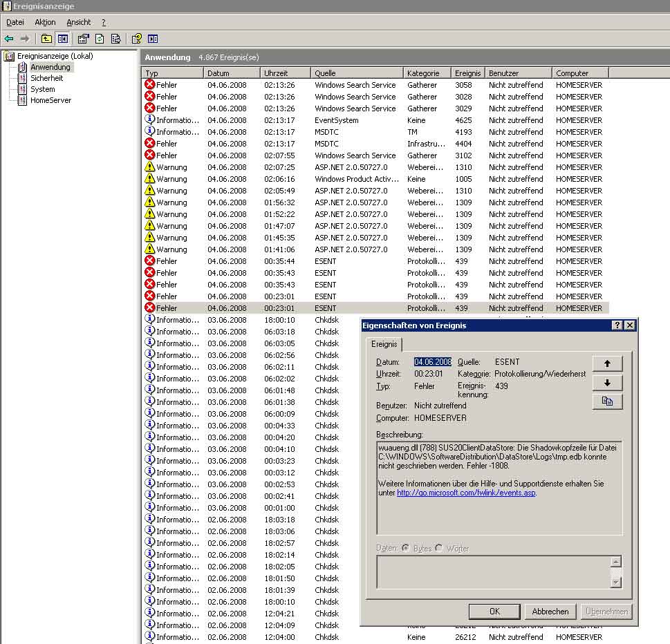
Task: Open the Aktion menu
Action: [x=46, y=22]
